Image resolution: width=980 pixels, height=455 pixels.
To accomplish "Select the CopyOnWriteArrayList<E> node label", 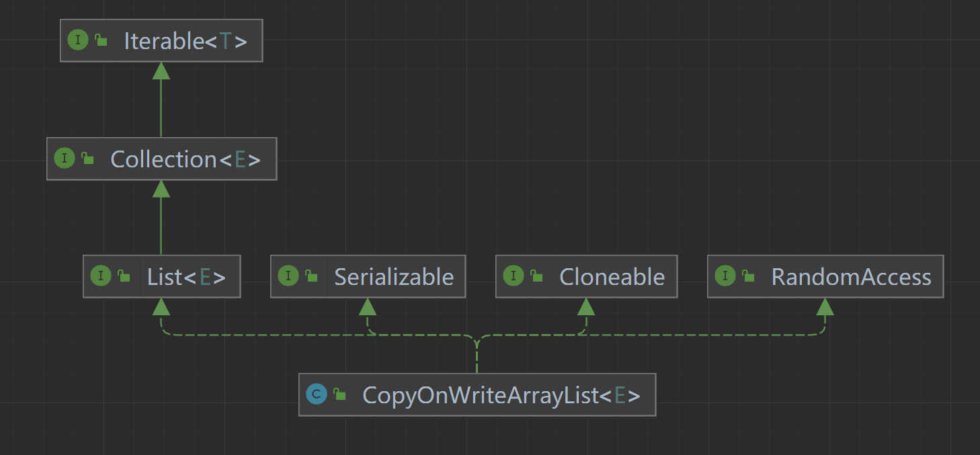I will (x=501, y=395).
